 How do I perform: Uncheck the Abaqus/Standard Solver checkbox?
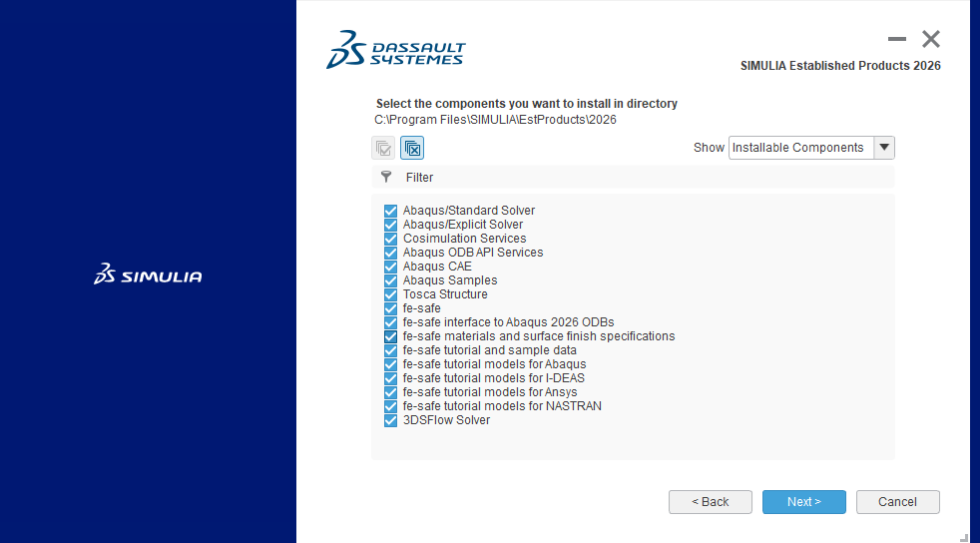click(x=391, y=211)
